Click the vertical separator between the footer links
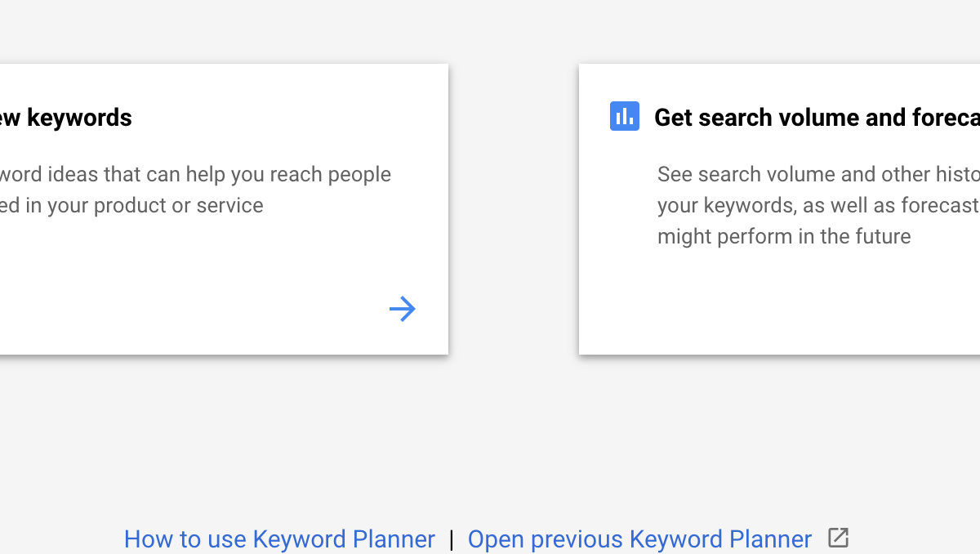Viewport: 980px width, 554px height. 451,539
